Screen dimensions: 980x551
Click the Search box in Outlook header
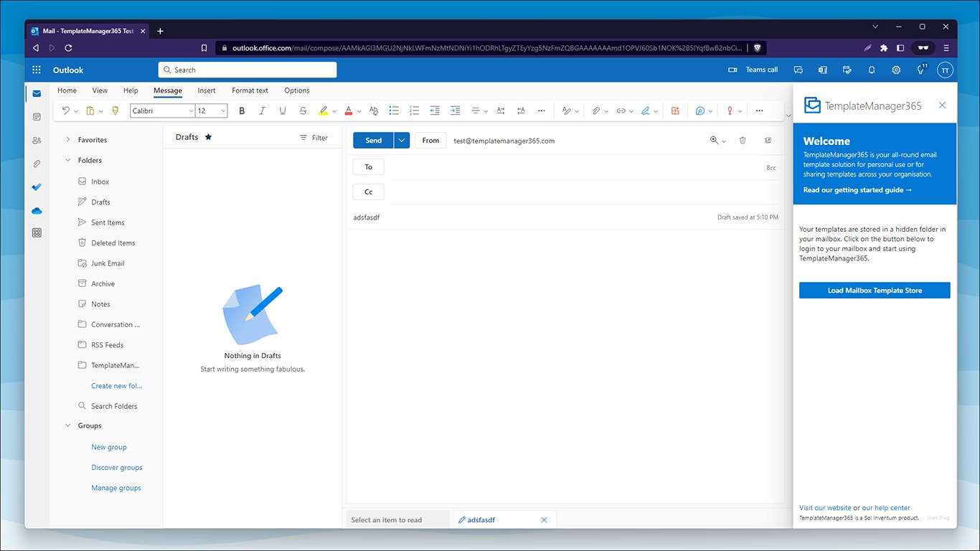(x=248, y=70)
